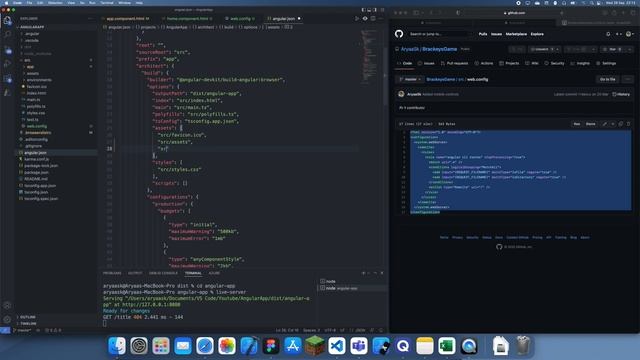Open Microsoft Teams from the Dock

tap(359, 346)
